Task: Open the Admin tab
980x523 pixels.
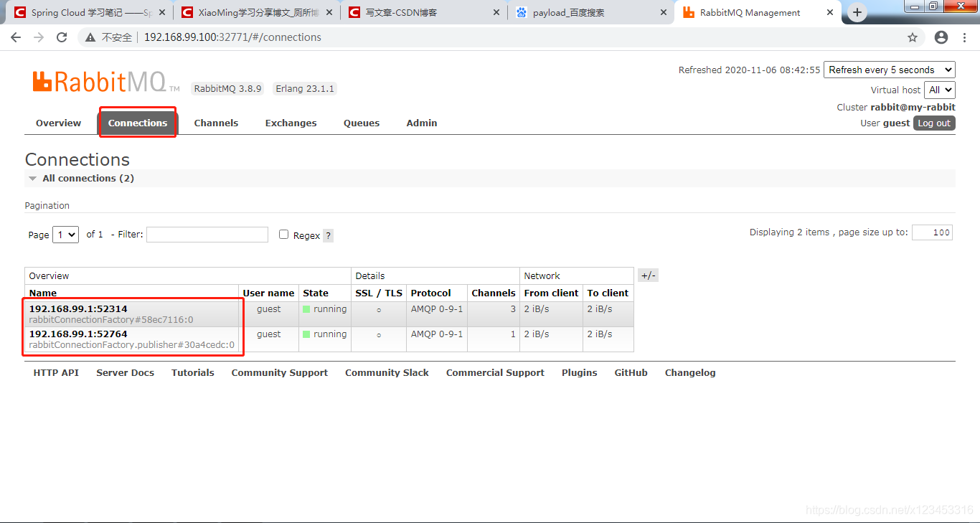Action: point(422,123)
